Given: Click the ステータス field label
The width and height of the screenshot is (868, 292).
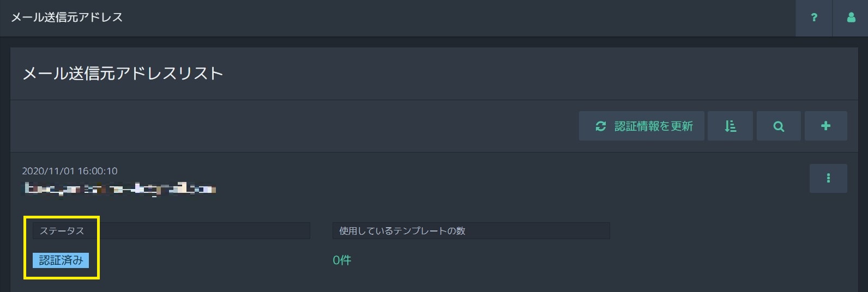Looking at the screenshot, I should point(62,231).
